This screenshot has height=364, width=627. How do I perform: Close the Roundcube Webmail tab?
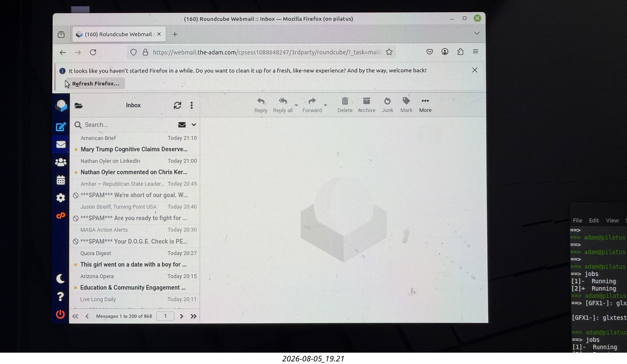coord(159,34)
